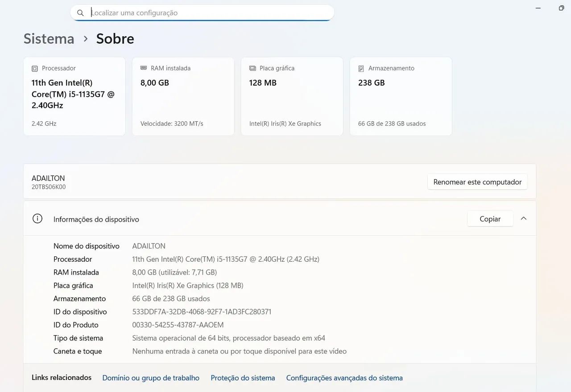Collapse the Informações do dispositivo section
Image resolution: width=571 pixels, height=392 pixels.
click(524, 219)
